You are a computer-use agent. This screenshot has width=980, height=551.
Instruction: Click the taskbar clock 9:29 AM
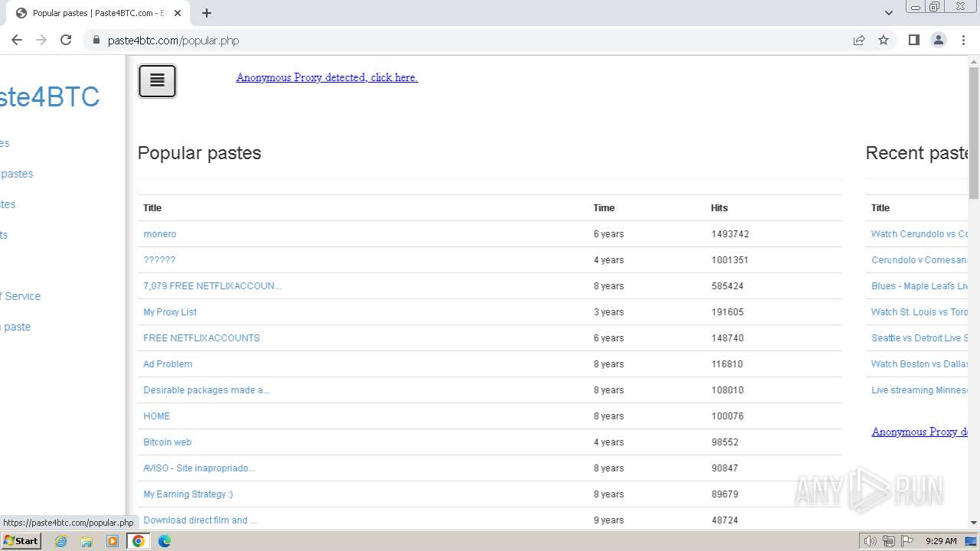[x=941, y=541]
